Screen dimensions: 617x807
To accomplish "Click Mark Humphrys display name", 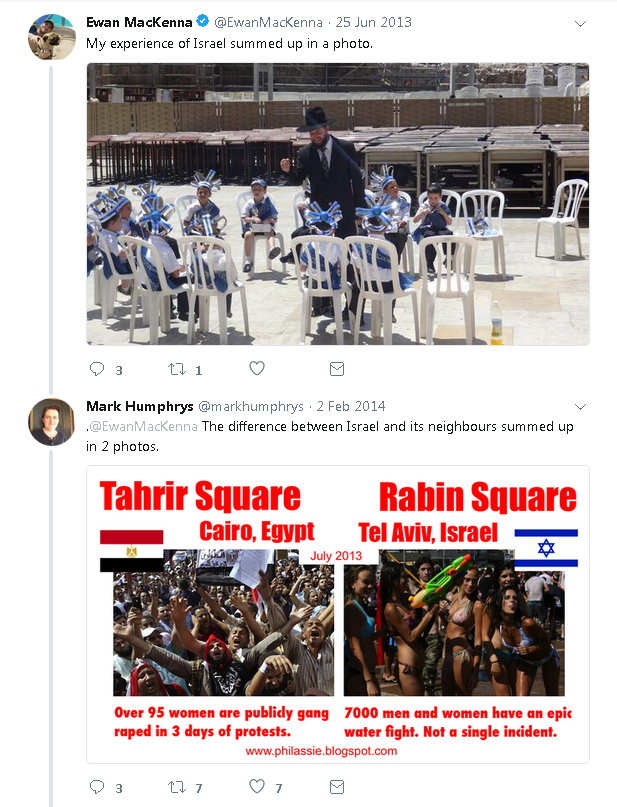I will click(x=139, y=406).
